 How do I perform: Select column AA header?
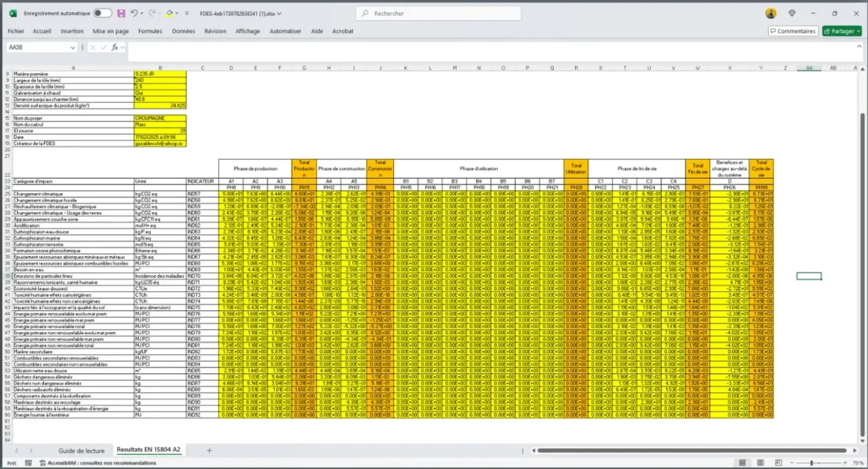[x=809, y=68]
